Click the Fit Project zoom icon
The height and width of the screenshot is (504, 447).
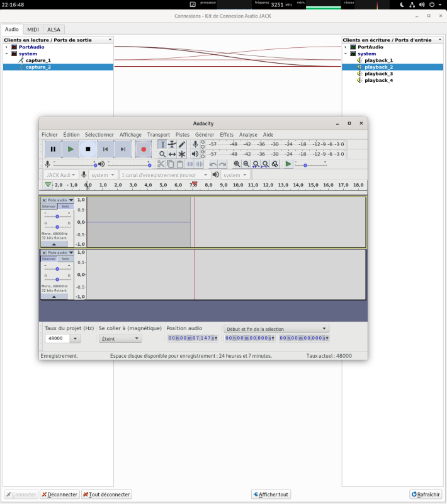pos(265,164)
